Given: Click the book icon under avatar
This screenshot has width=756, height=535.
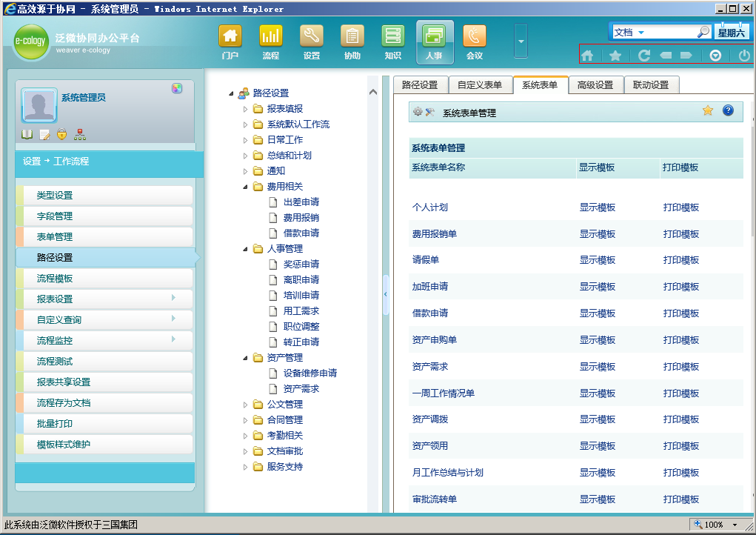Looking at the screenshot, I should 27,135.
